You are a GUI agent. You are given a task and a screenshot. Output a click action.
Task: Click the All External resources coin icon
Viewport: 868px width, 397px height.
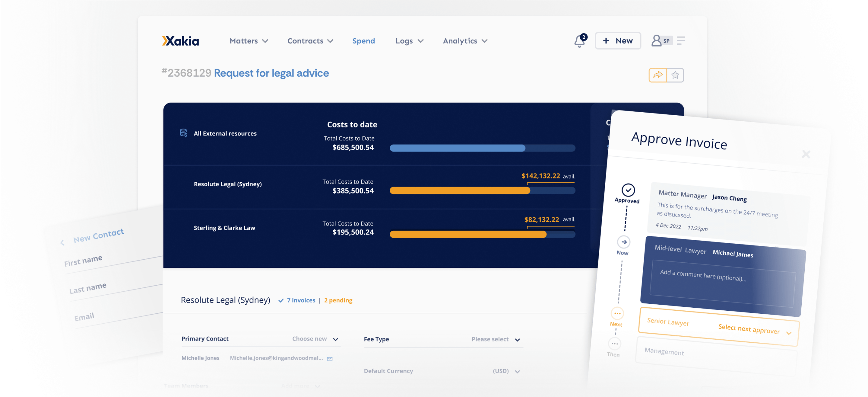[183, 133]
